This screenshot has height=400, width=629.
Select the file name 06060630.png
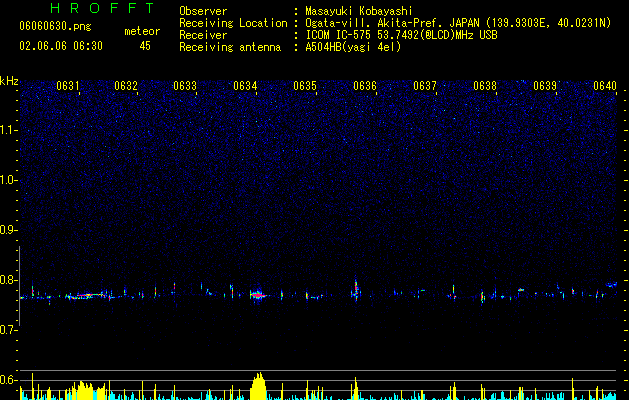pos(55,26)
